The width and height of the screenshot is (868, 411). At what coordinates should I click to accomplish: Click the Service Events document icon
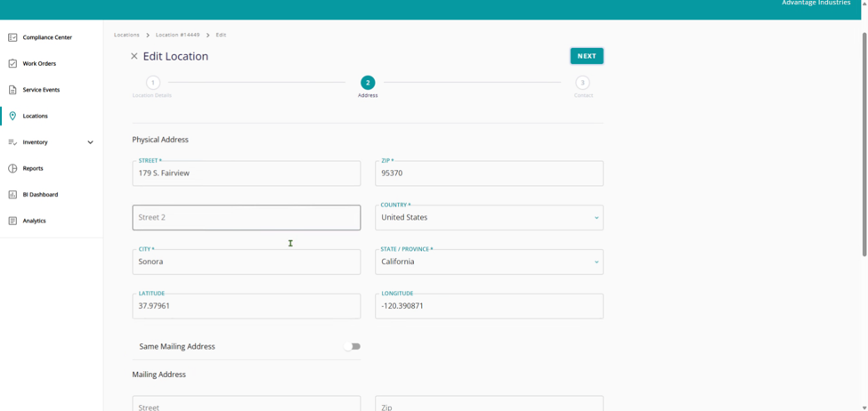coord(12,90)
